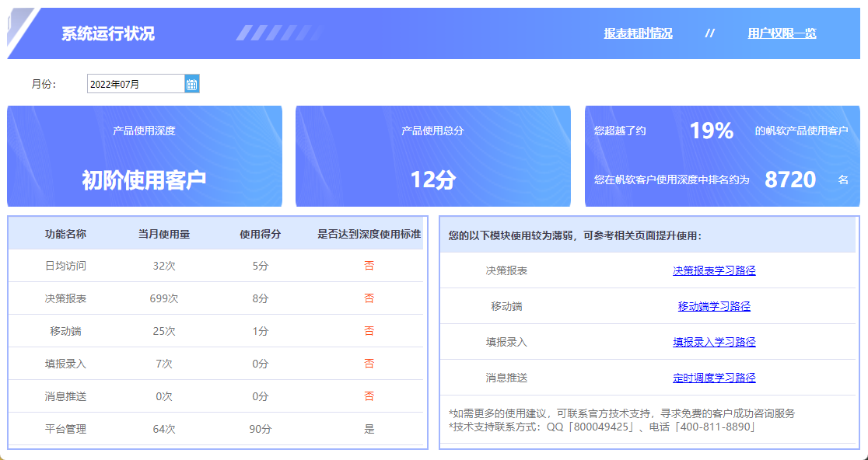Click the 功能名称 column header
Image resolution: width=868 pixels, height=460 pixels.
65,235
